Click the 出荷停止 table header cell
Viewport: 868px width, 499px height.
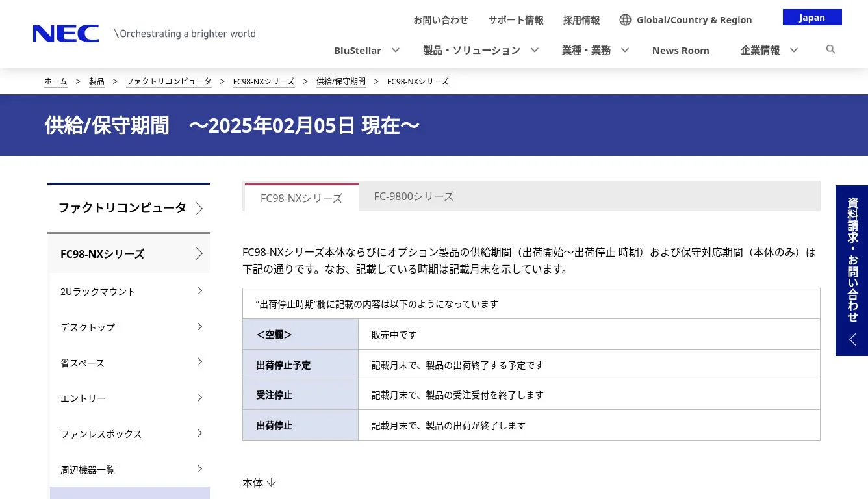[300, 425]
